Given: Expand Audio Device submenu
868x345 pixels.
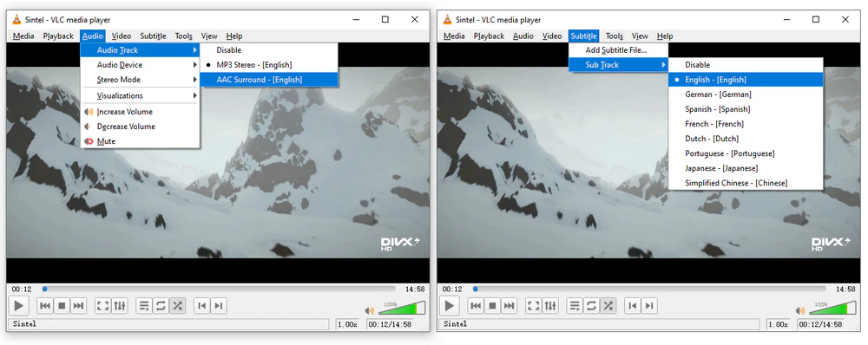Looking at the screenshot, I should click(x=140, y=65).
